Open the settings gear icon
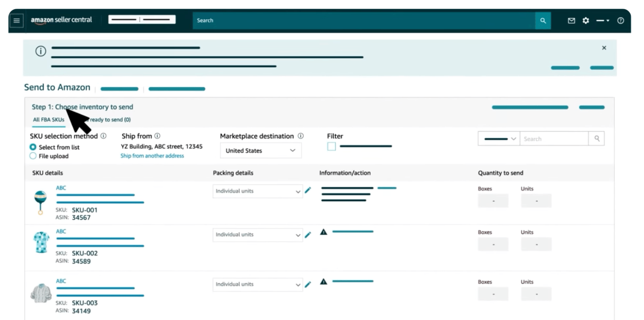The image size is (644, 320). click(586, 21)
